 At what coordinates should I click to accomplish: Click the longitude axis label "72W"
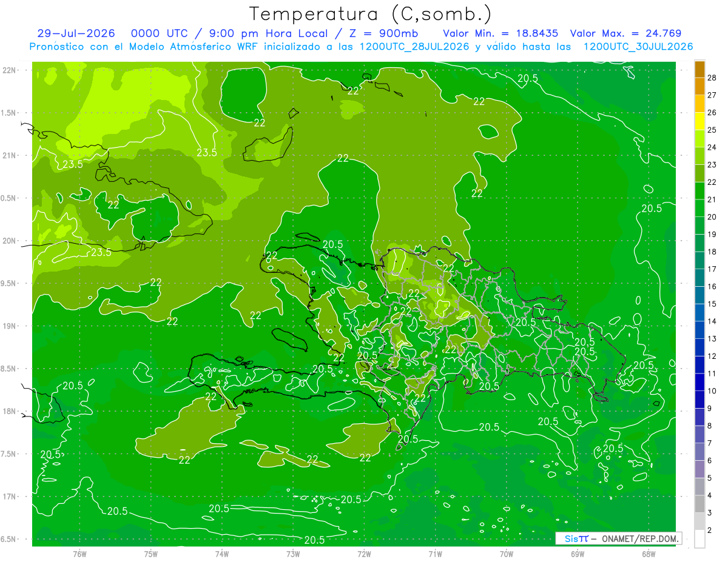pos(364,554)
